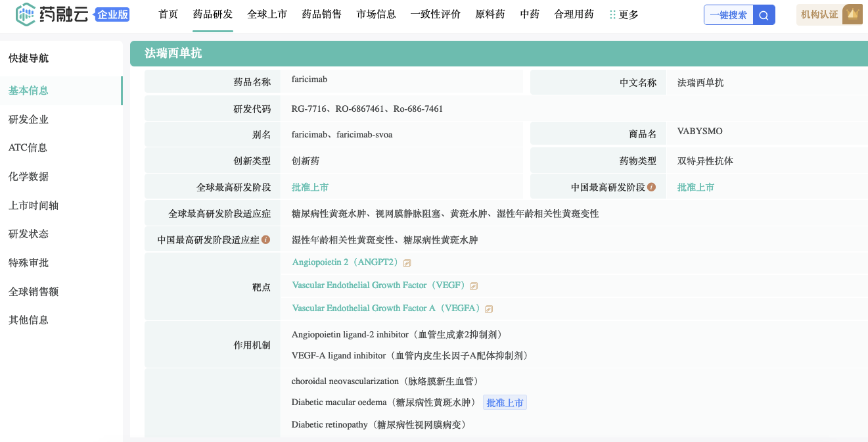Image resolution: width=868 pixels, height=442 pixels.
Task: Open the 药品研发 tab
Action: [212, 14]
